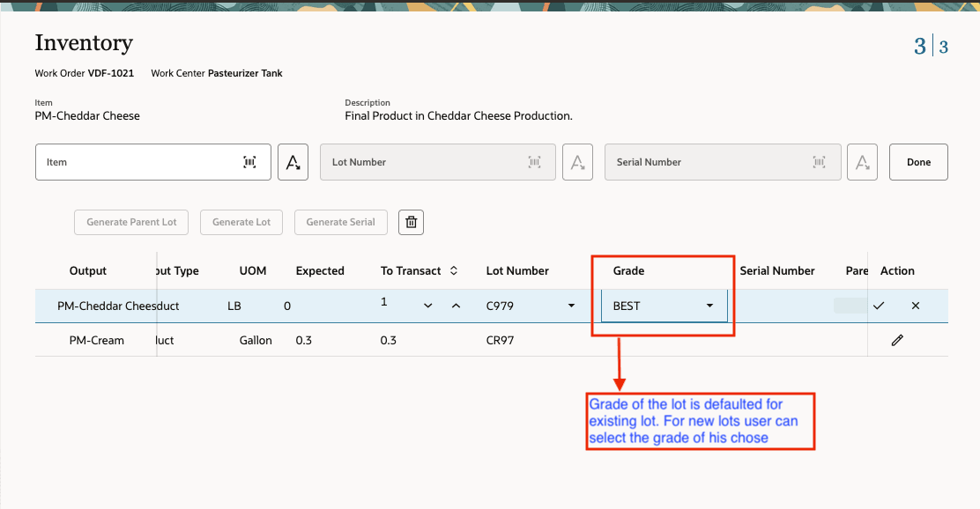
Task: Select the keyboard entry icon next to Item field
Action: pos(293,162)
